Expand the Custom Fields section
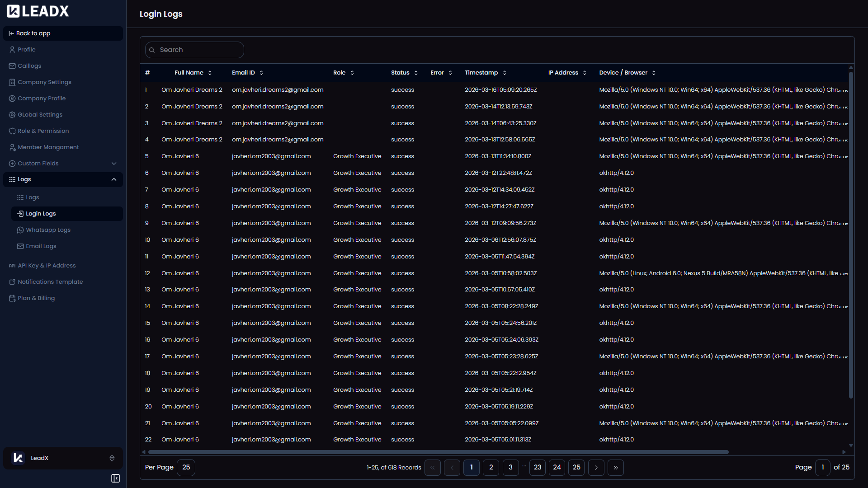Viewport: 868px width, 488px height. [113, 163]
